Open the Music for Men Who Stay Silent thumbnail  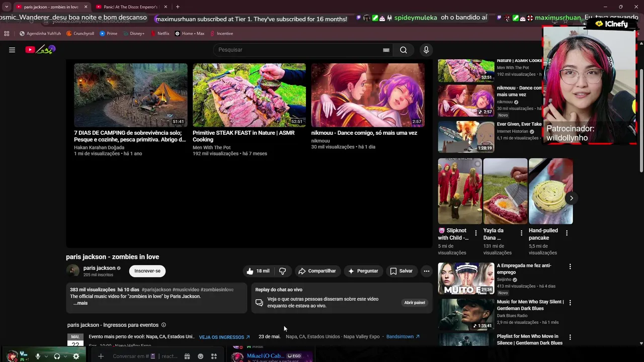(x=466, y=314)
